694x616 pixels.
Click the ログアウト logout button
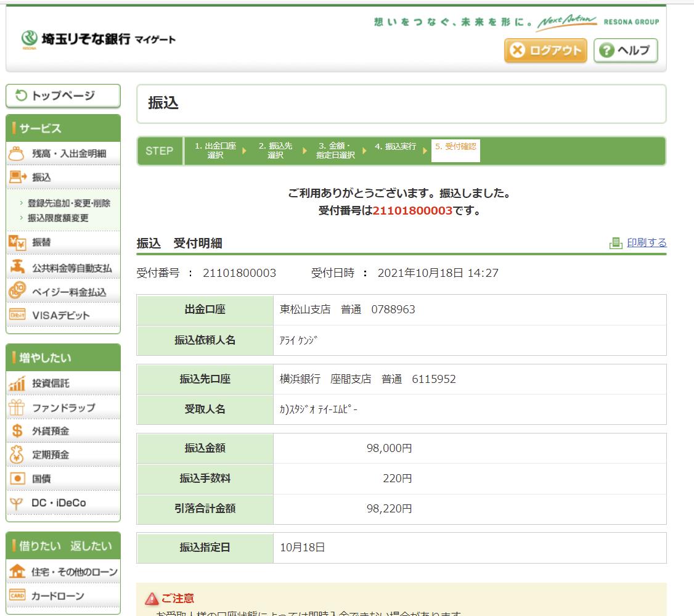click(545, 50)
